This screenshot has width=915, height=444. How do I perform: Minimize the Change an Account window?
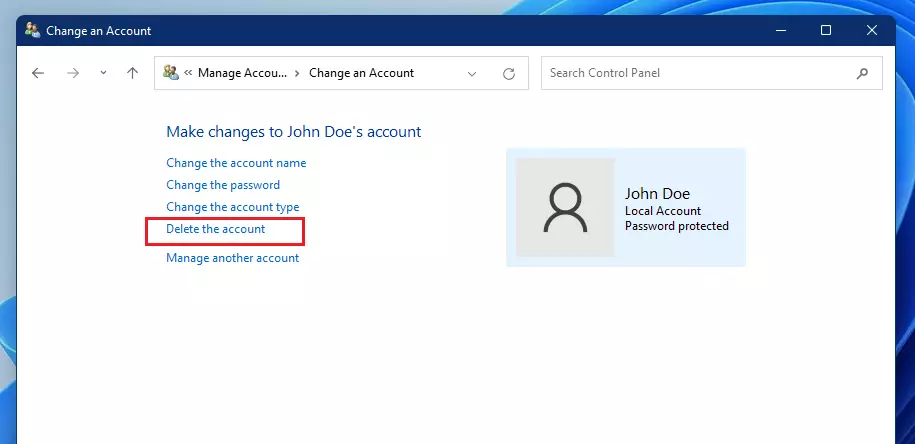[781, 30]
